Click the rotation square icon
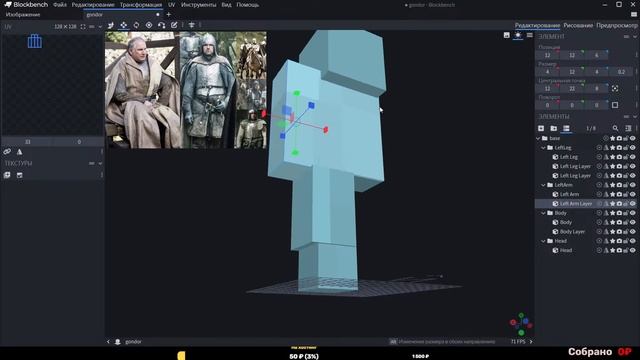This screenshot has height=360, width=640. point(615,105)
